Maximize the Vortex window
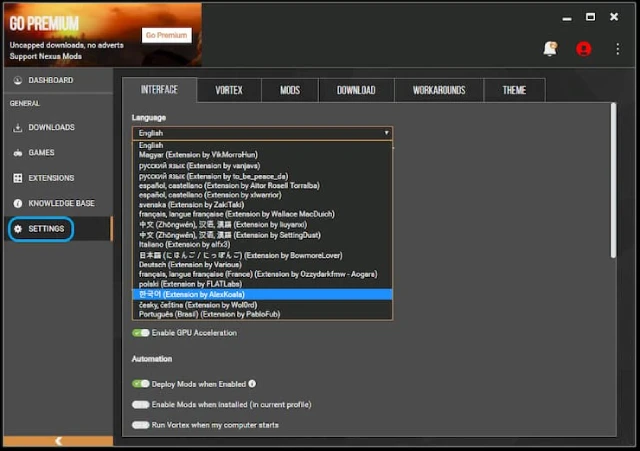Image resolution: width=640 pixels, height=451 pixels. coord(590,17)
